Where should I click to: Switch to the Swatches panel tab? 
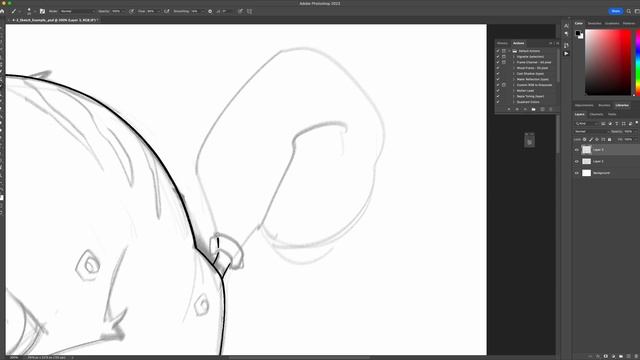pos(594,23)
